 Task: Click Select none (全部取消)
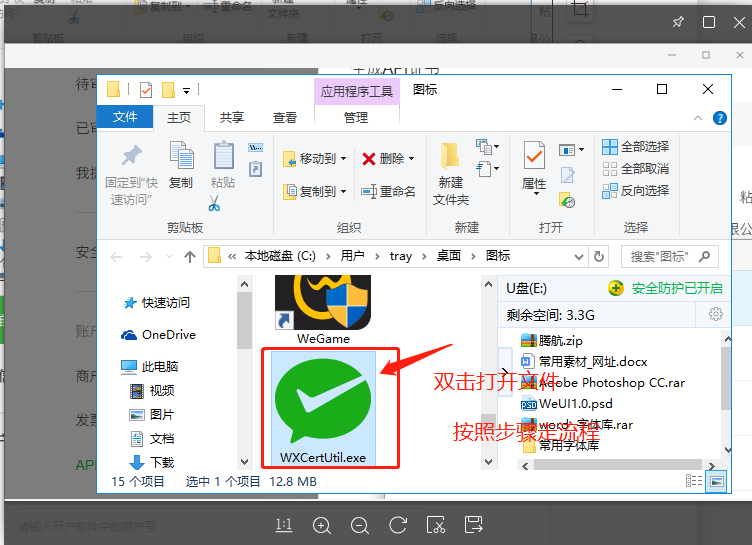click(635, 169)
